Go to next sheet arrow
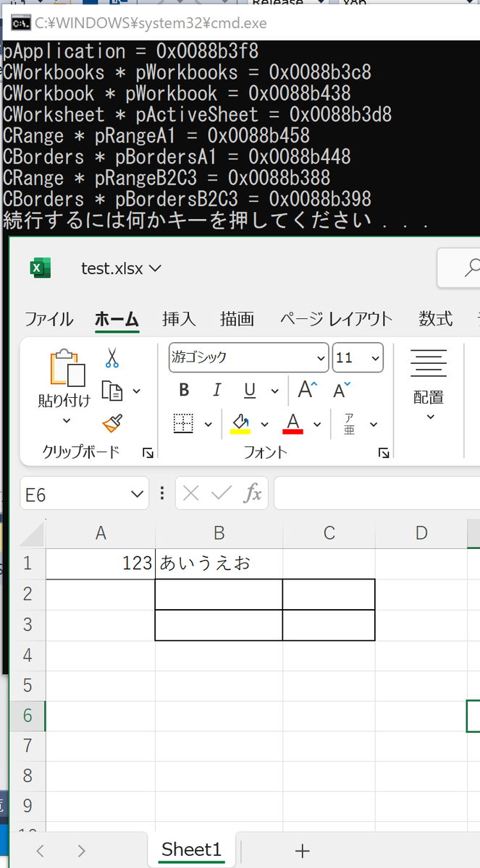 pyautogui.click(x=81, y=851)
